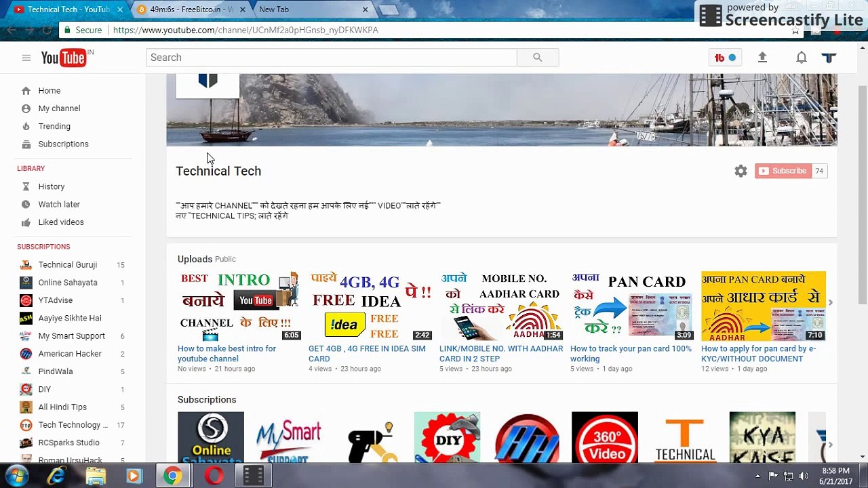Image resolution: width=868 pixels, height=488 pixels.
Task: Open the Idea 4GB free video thumbnail
Action: [370, 306]
